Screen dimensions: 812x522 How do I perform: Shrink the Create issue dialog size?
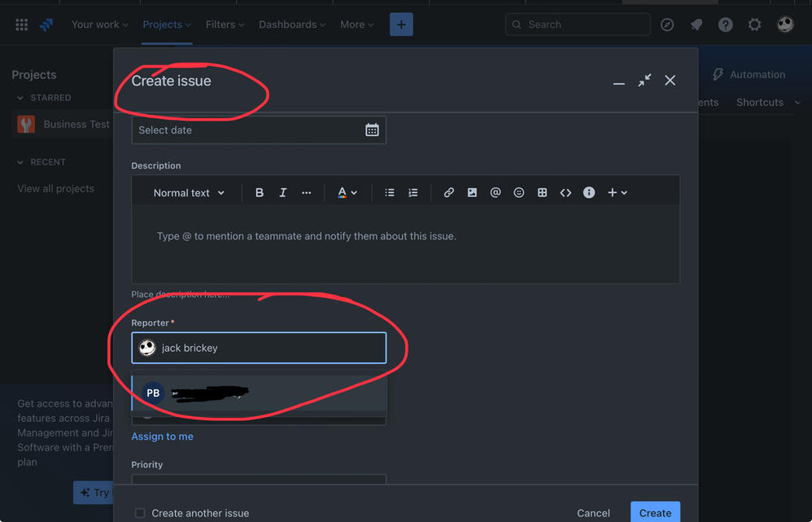(x=644, y=81)
